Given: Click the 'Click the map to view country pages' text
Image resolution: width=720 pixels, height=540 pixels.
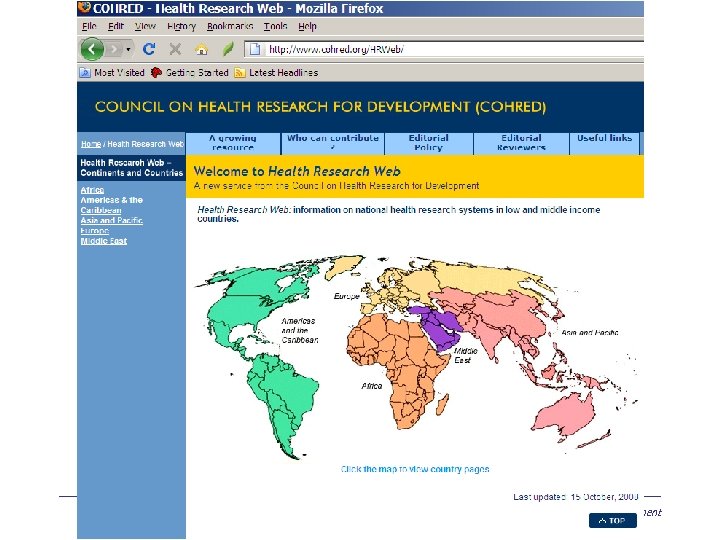Looking at the screenshot, I should point(415,469).
